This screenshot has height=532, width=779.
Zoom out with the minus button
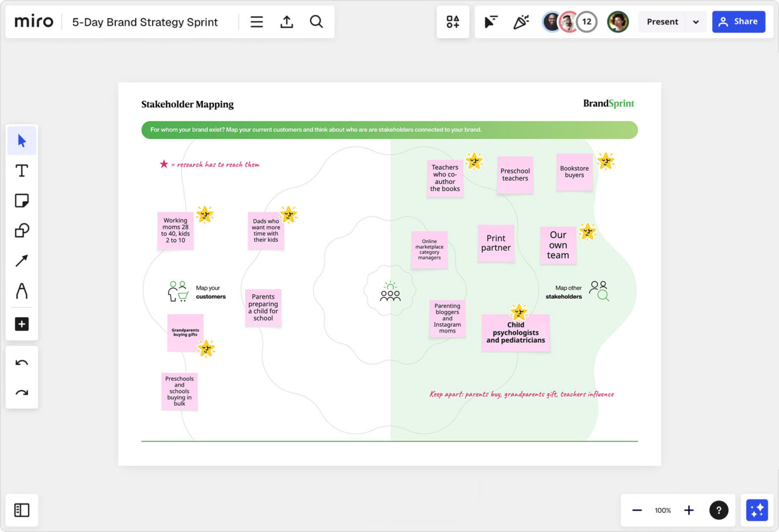point(637,510)
